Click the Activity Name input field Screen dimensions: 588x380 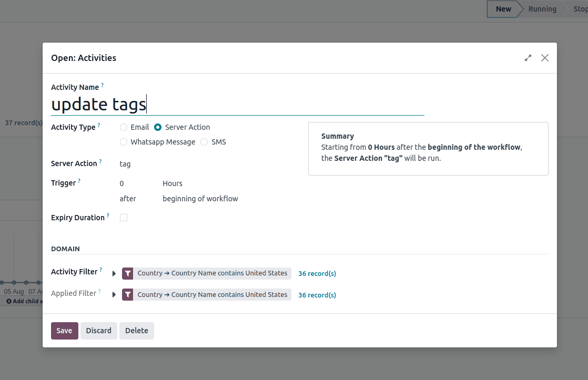click(237, 105)
